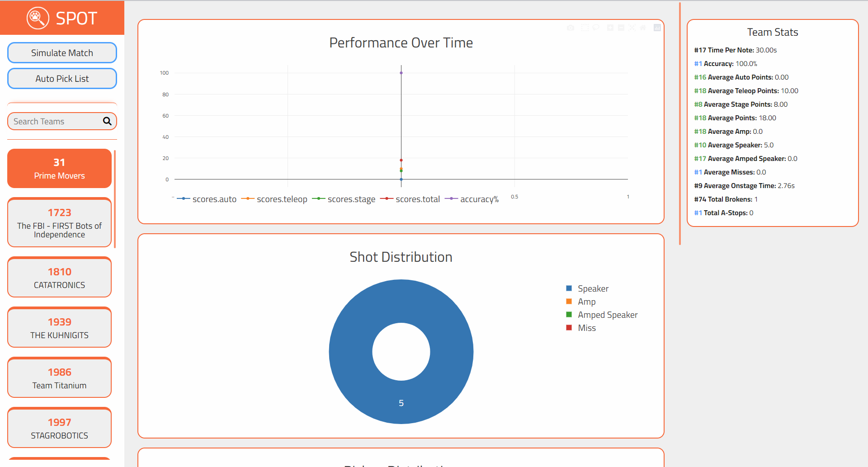Toggle scores.stage trace in legend
Screen dimensions: 868x467
click(344, 199)
